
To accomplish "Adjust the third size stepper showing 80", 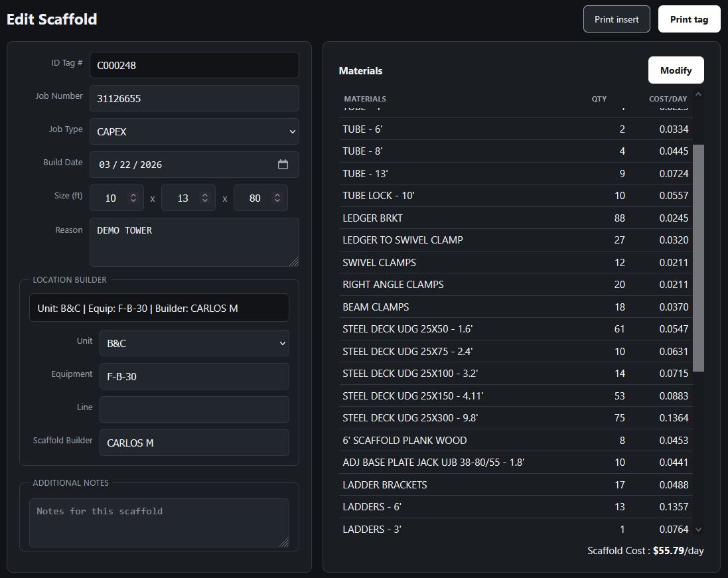I will (x=277, y=198).
